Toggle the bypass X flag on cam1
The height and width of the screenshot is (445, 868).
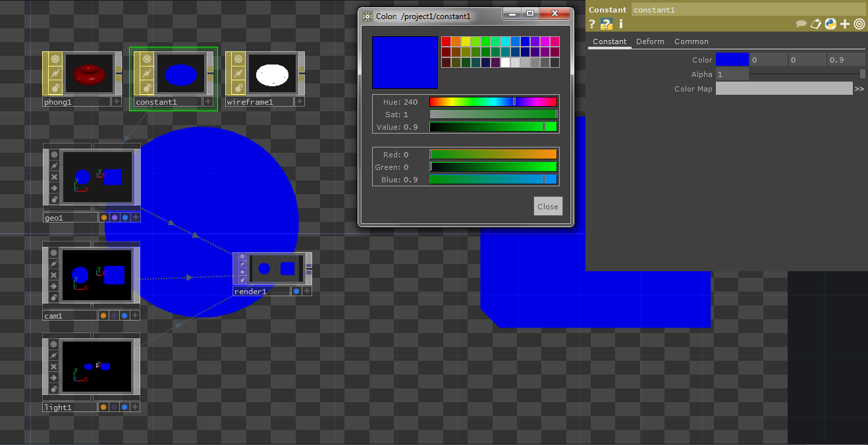54,275
